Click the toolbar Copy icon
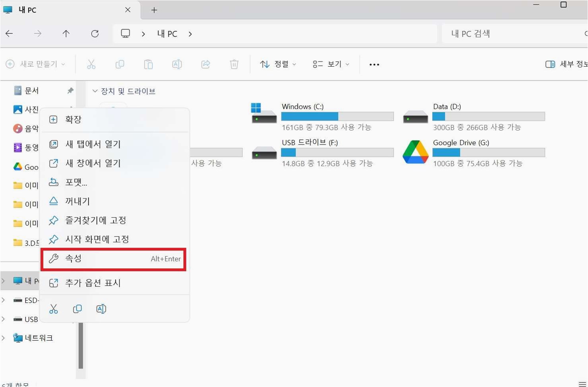Screen dimensions: 588x387 (x=120, y=64)
